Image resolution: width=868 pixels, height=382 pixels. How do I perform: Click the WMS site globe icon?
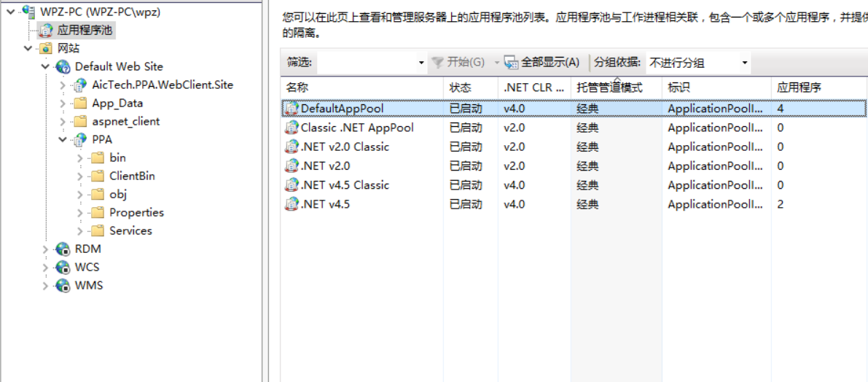(x=63, y=286)
